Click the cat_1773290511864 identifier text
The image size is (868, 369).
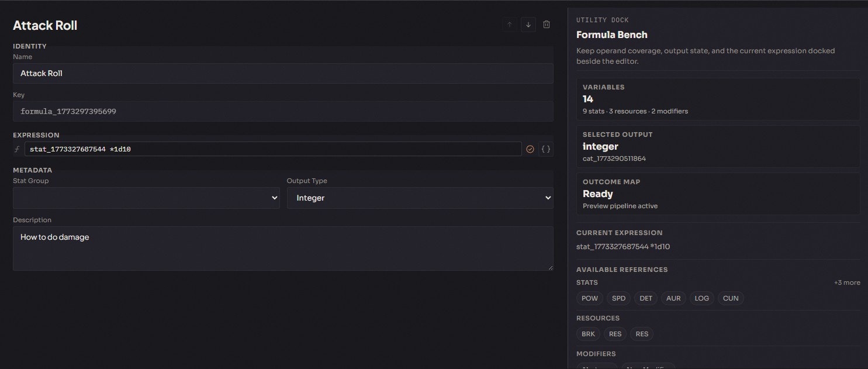click(x=614, y=158)
